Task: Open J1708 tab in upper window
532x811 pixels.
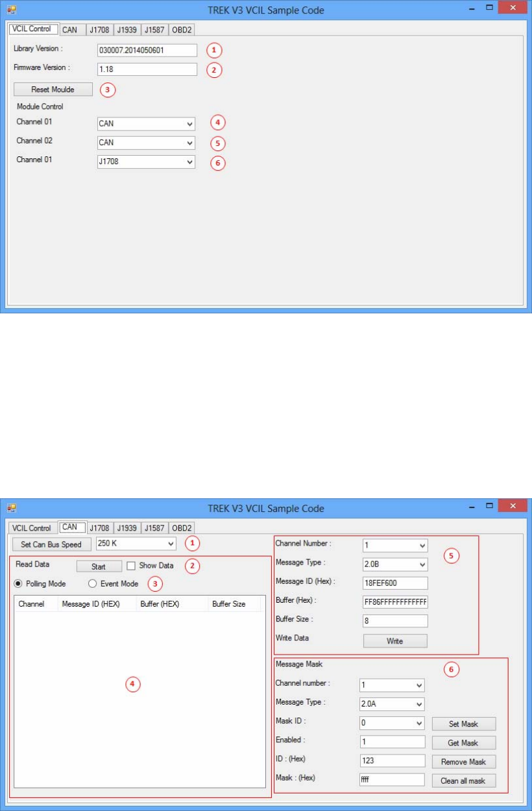Action: tap(100, 30)
